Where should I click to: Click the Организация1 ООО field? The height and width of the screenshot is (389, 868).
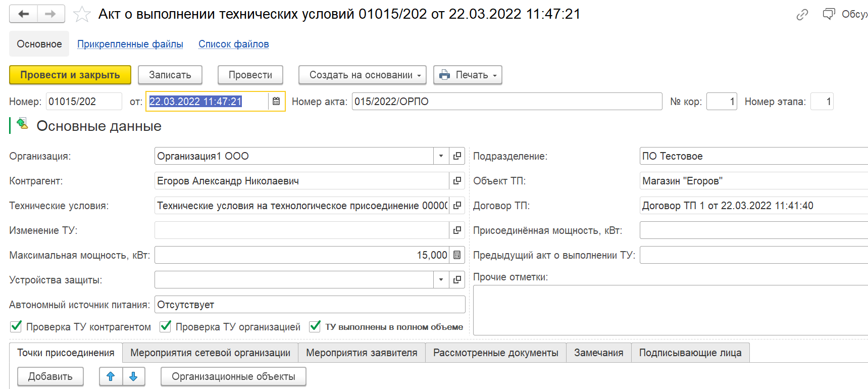click(294, 156)
